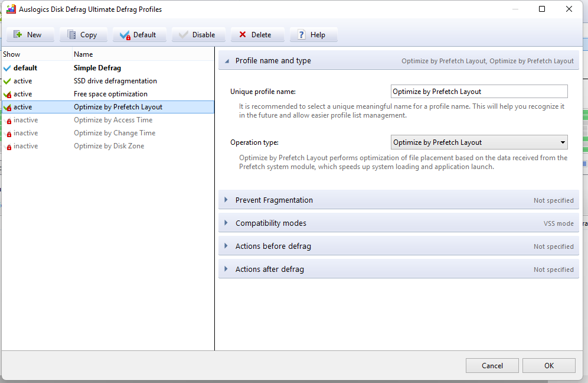Click the Auslogics app icon in title bar
This screenshot has height=383, width=588.
tap(11, 9)
